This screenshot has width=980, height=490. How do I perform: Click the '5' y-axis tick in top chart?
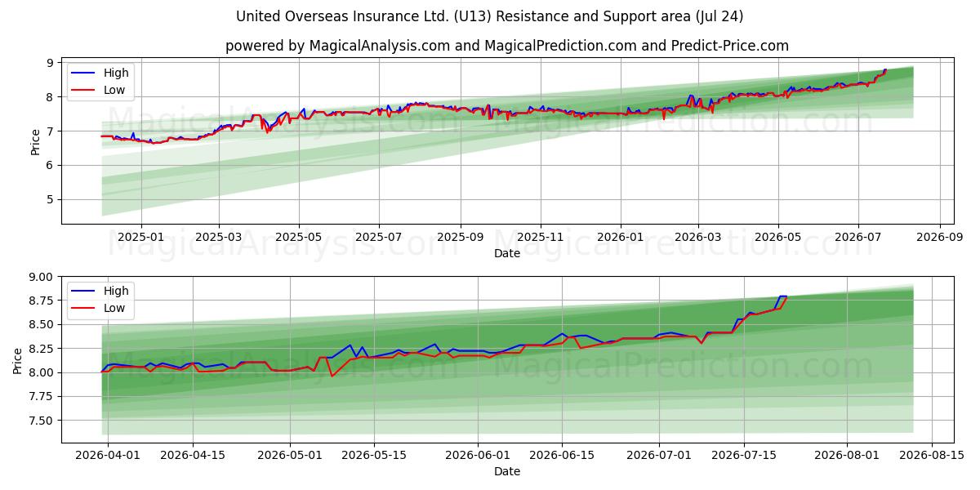click(51, 199)
